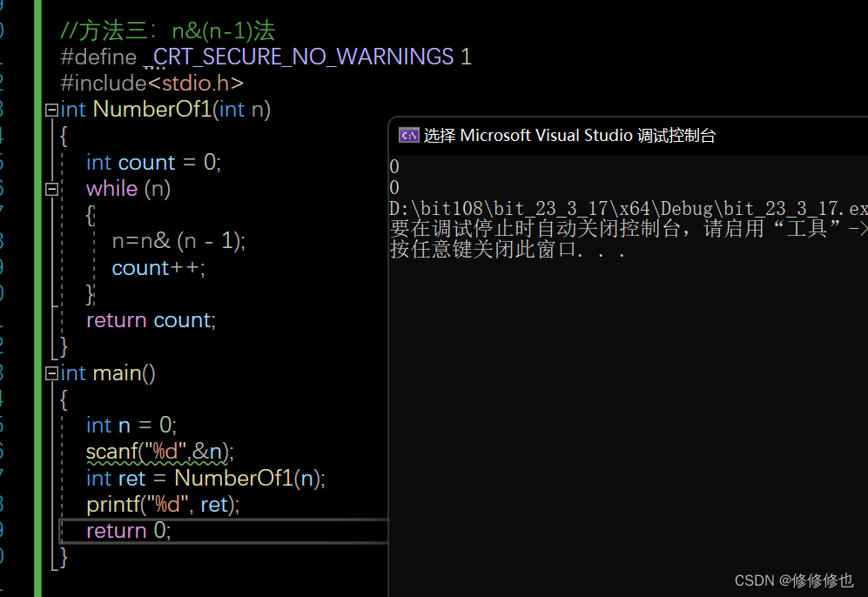Click the green "方法三" comment line
Viewport: 868px width, 597px height.
coord(167,31)
